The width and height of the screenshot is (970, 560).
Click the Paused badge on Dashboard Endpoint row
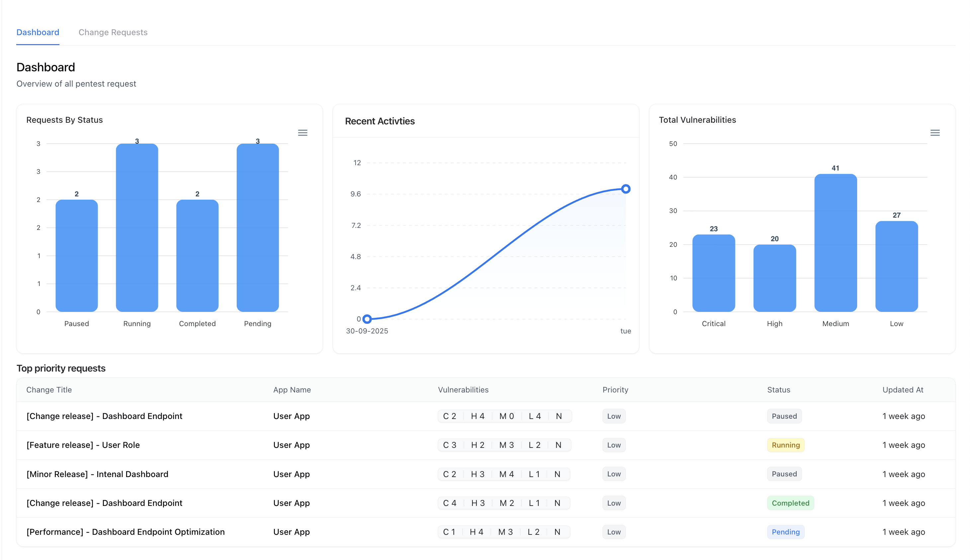pos(784,416)
